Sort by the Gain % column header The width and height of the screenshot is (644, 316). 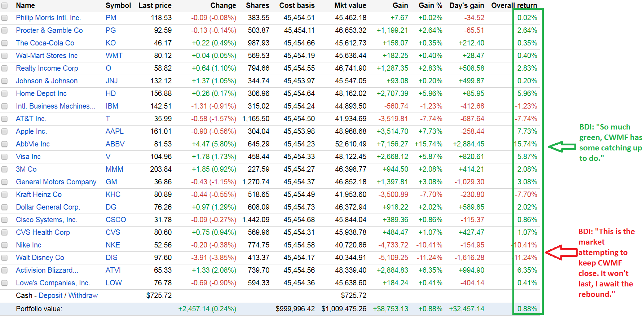[431, 5]
